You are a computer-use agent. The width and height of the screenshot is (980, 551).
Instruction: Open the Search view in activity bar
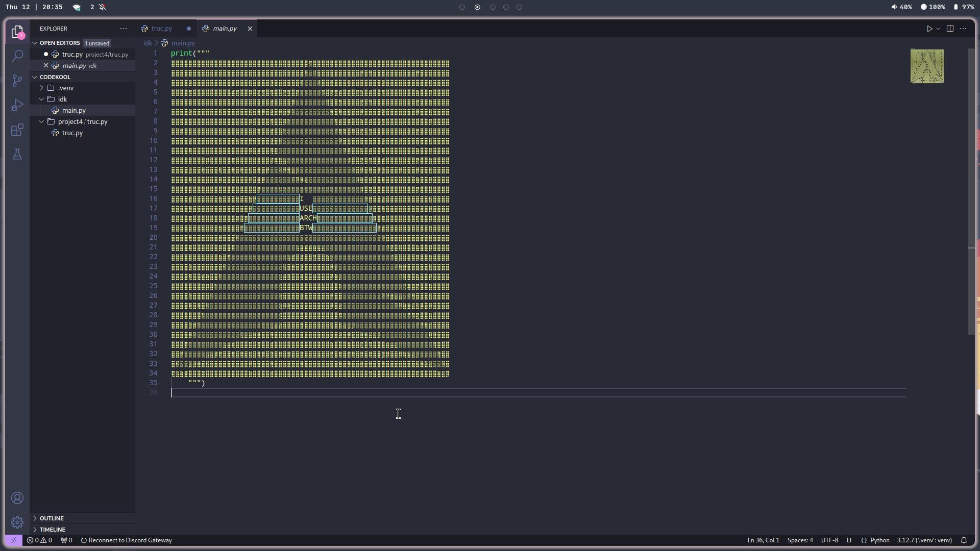click(x=17, y=56)
